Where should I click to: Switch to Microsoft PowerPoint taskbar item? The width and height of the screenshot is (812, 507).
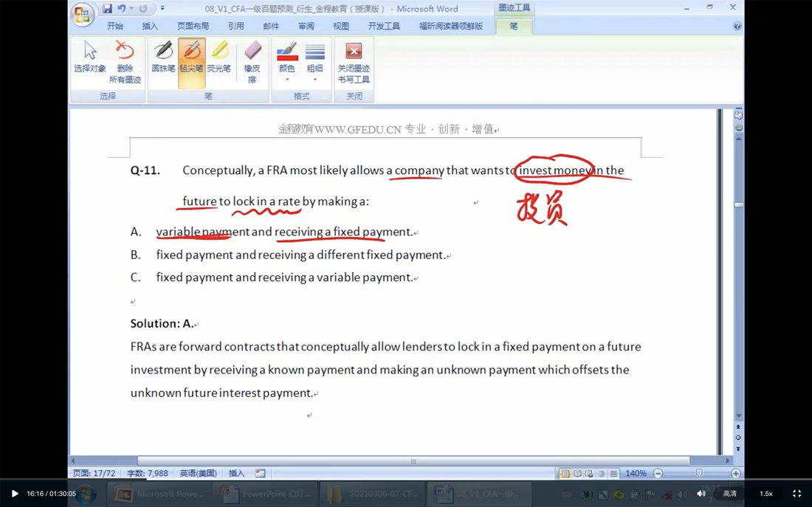(159, 494)
